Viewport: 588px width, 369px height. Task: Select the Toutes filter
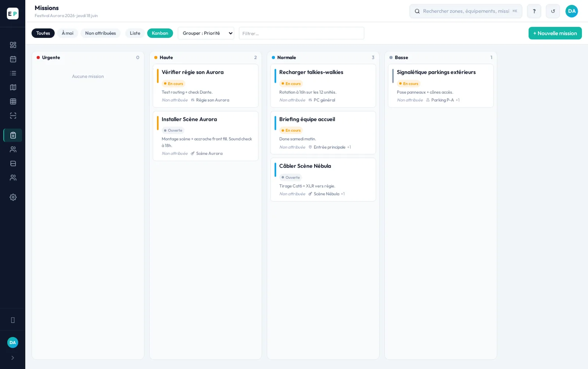click(x=43, y=33)
